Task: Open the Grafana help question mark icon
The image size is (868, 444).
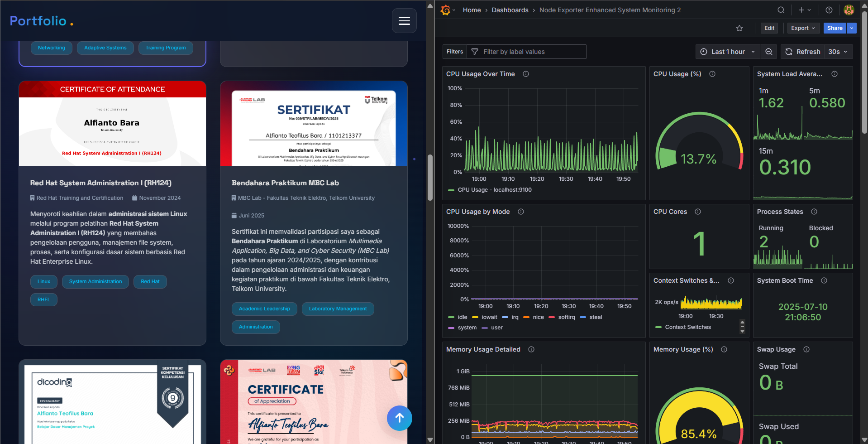Action: pos(829,10)
